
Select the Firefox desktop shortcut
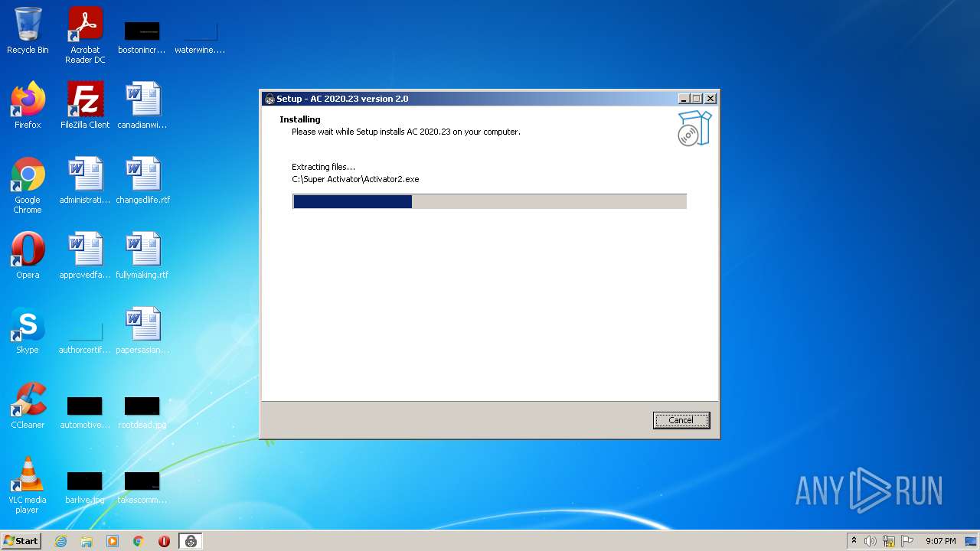(x=28, y=106)
